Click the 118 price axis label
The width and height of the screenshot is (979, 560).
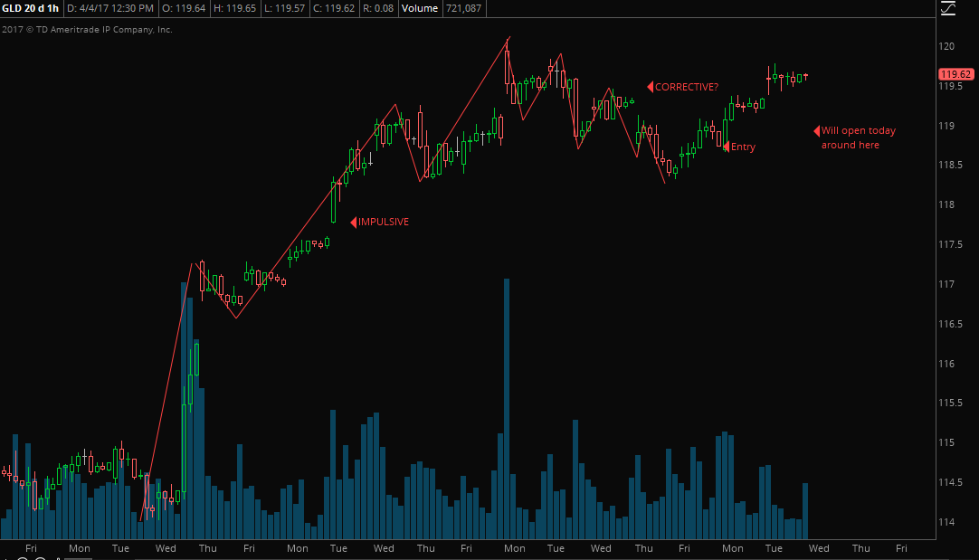(x=946, y=204)
